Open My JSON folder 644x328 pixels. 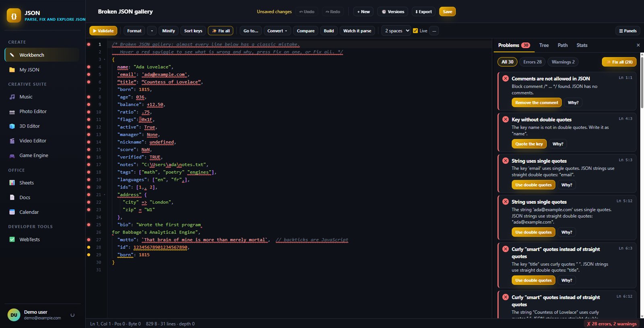coord(42,70)
